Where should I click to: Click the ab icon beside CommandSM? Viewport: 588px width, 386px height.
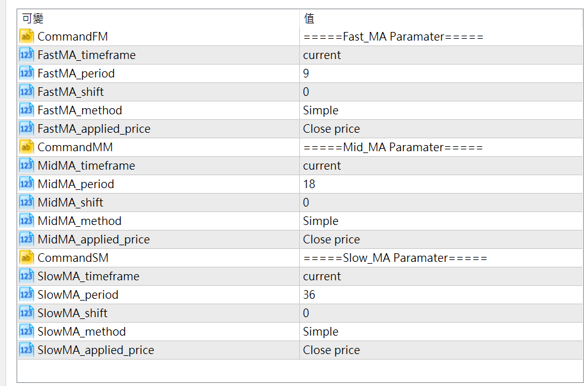tap(26, 258)
